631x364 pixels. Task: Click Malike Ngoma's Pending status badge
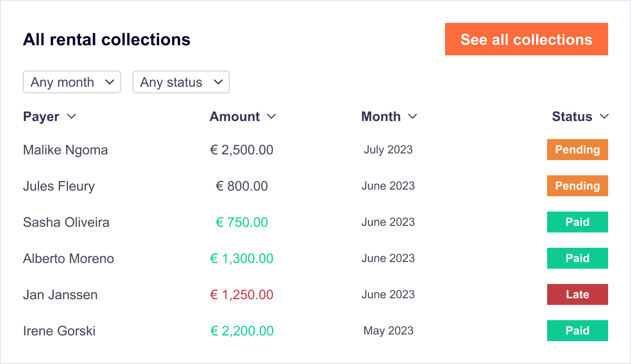coord(577,150)
